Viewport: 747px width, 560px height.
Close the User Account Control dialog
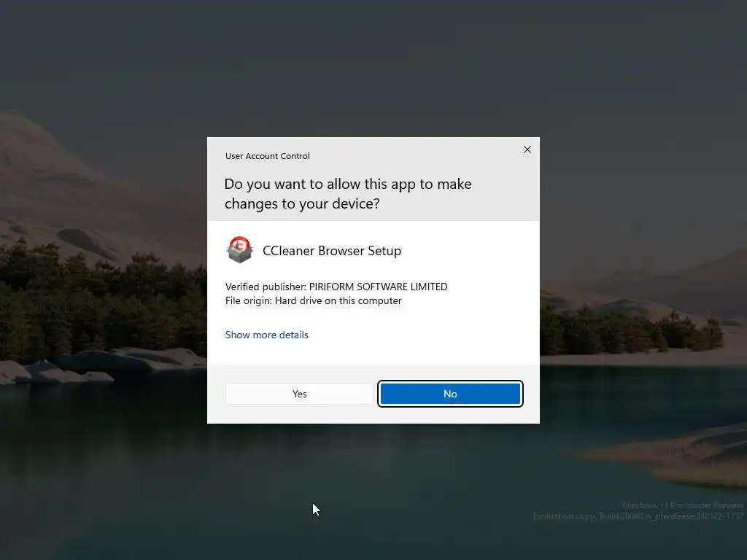click(527, 149)
